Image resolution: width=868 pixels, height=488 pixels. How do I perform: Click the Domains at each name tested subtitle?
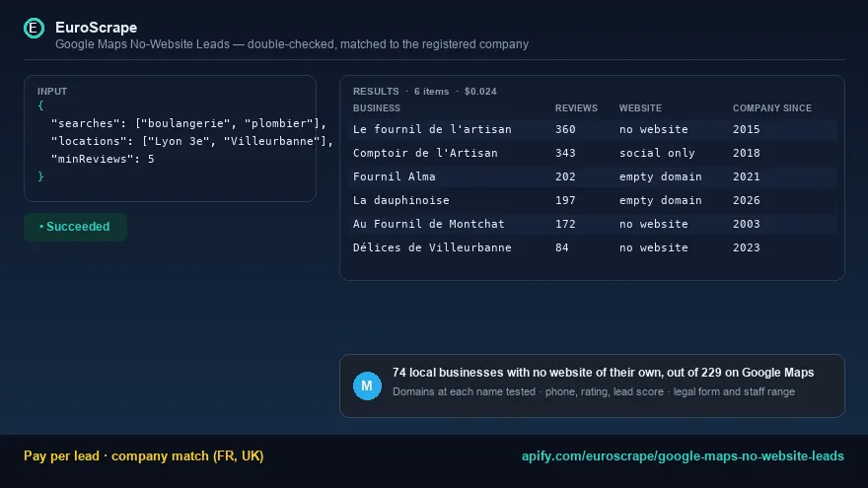[x=594, y=391]
